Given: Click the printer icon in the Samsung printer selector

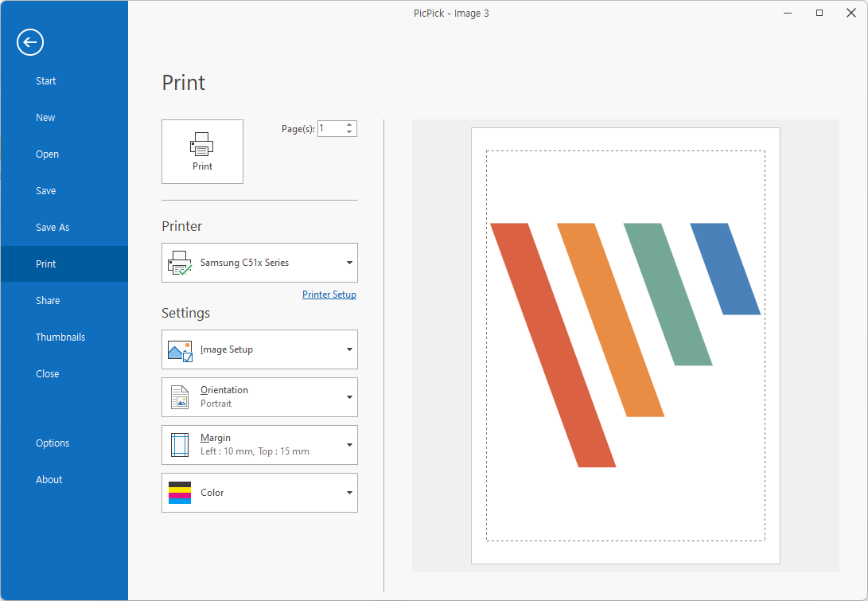Looking at the screenshot, I should tap(180, 263).
